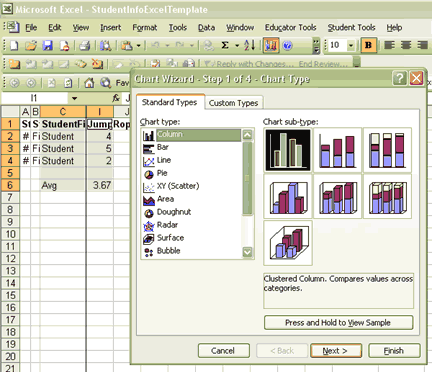
Task: Expand the AutoSum dropdown arrow
Action: click(237, 45)
